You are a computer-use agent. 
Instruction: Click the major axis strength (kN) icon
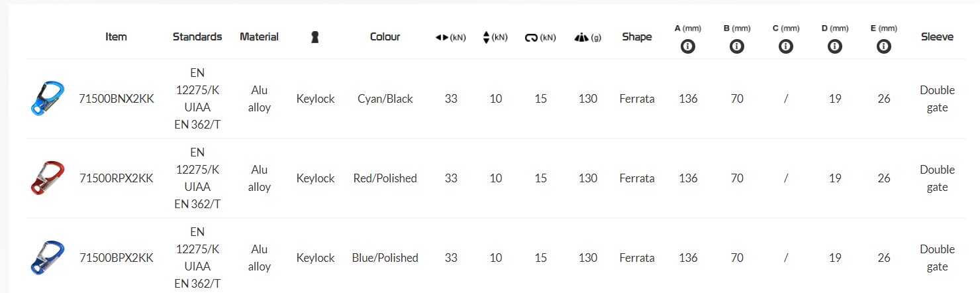442,38
